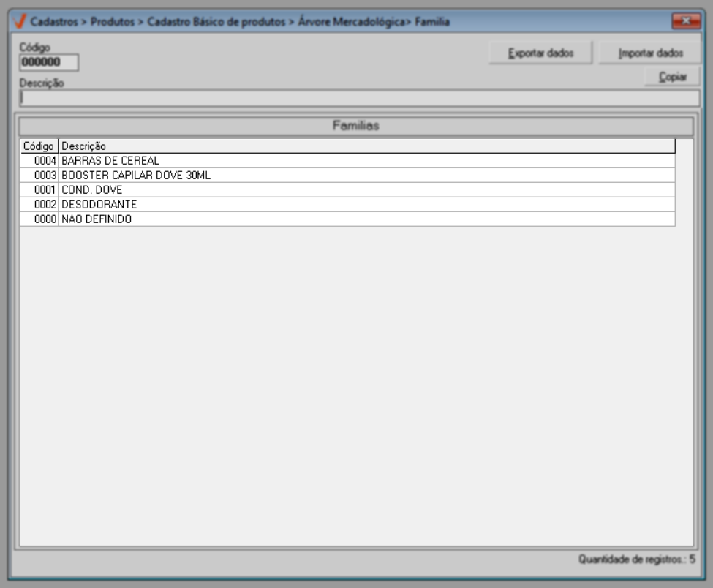Sort by the Descrição column header
713x588 pixels.
pos(366,146)
